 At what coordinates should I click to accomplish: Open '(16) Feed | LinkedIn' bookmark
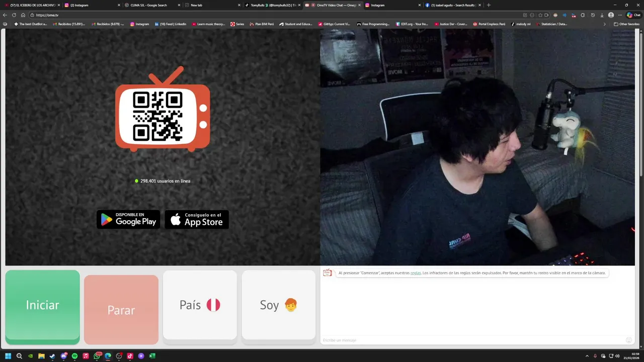[171, 24]
